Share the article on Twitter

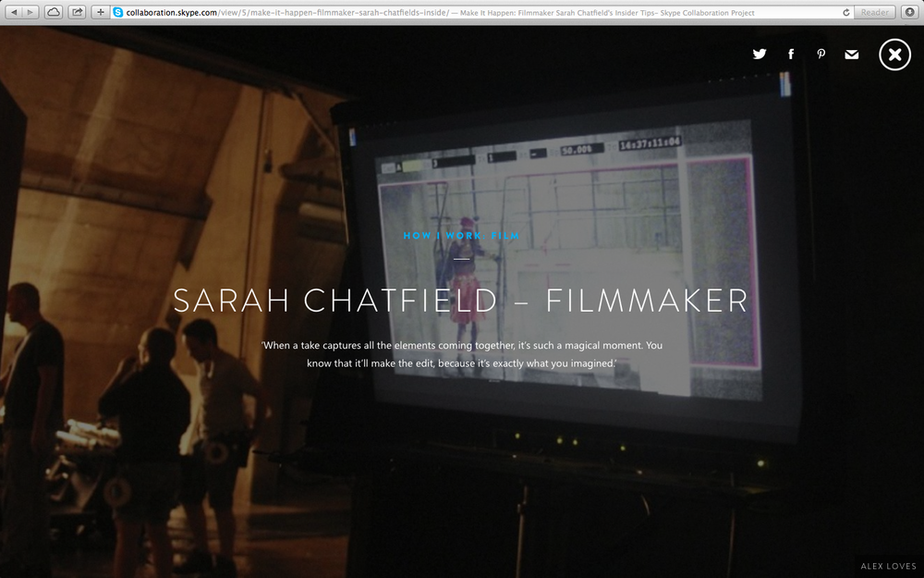tap(760, 54)
